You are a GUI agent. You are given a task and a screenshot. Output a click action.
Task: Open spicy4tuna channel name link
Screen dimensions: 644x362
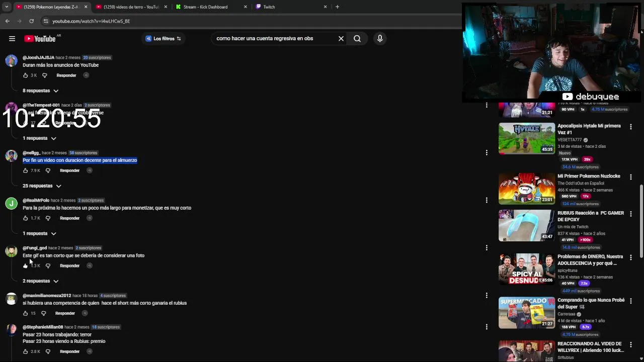568,270
